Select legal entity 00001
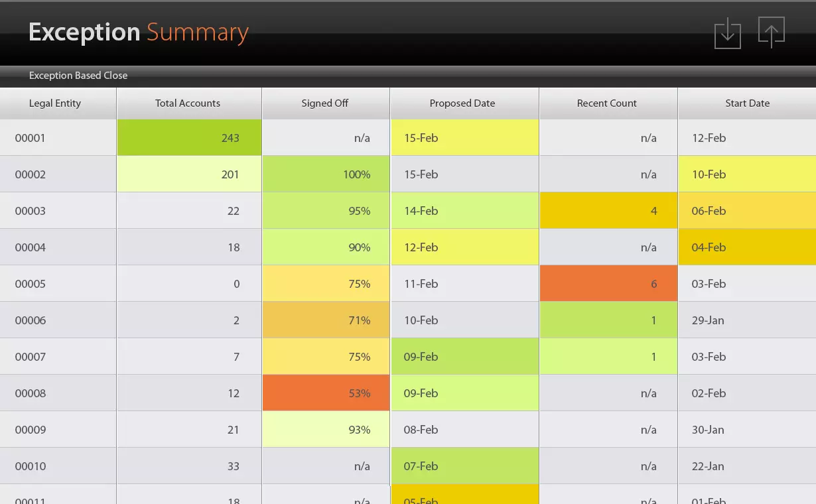This screenshot has width=816, height=504. 58,138
